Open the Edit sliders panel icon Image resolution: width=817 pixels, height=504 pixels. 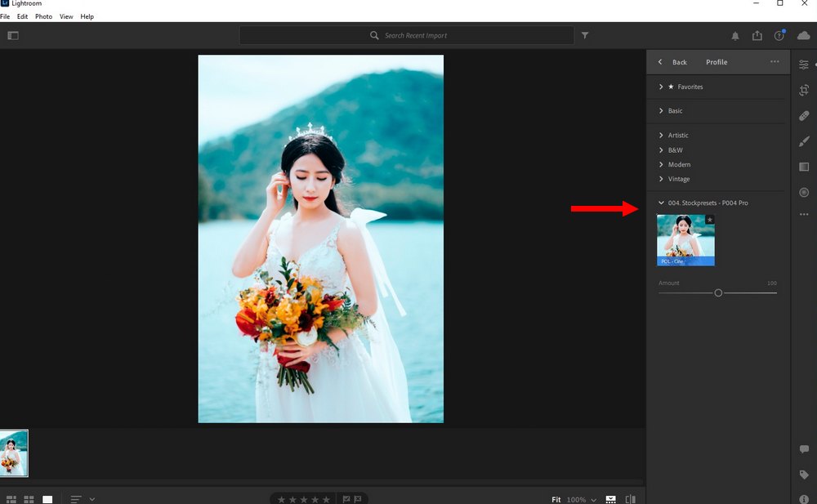[x=804, y=65]
